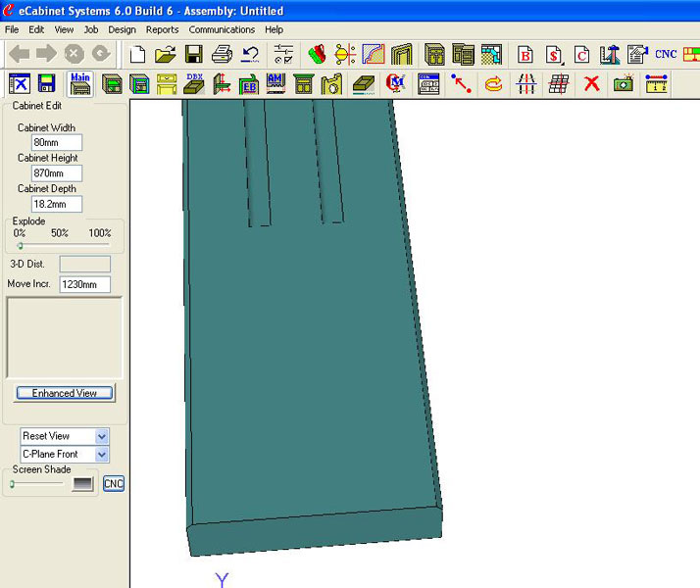The height and width of the screenshot is (588, 700).
Task: Click the CNC icon in top toolbar
Action: point(666,54)
